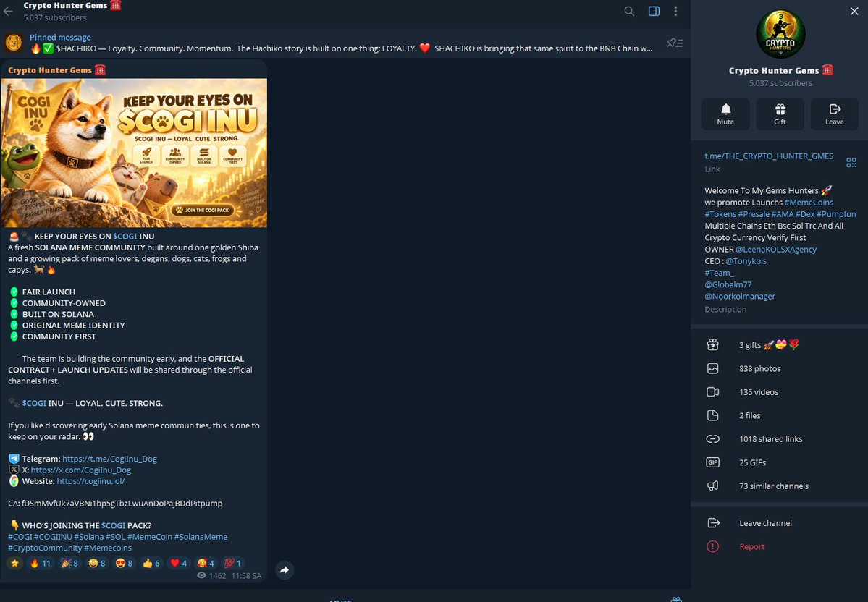
Task: Add the party popper reaction showing 8
Action: [x=69, y=563]
